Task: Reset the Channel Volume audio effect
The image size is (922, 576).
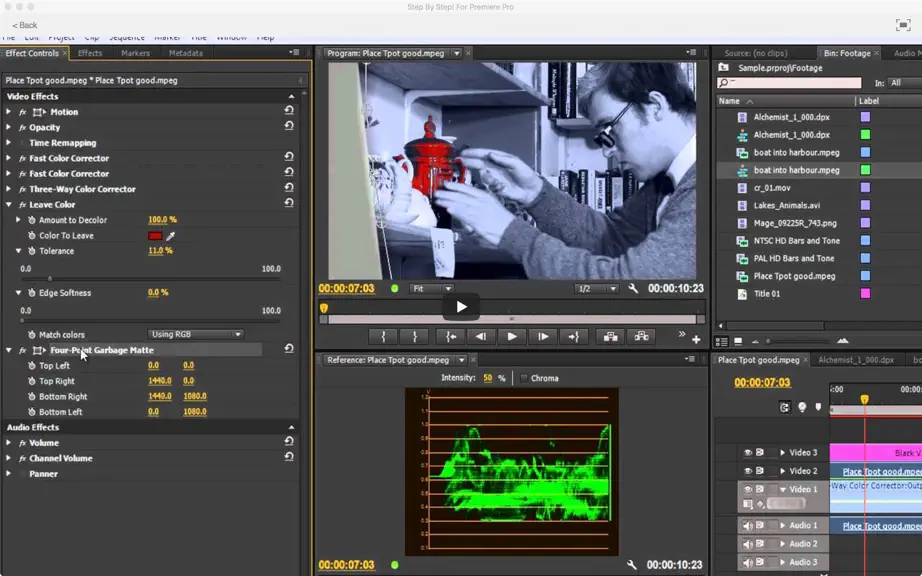Action: 289,457
